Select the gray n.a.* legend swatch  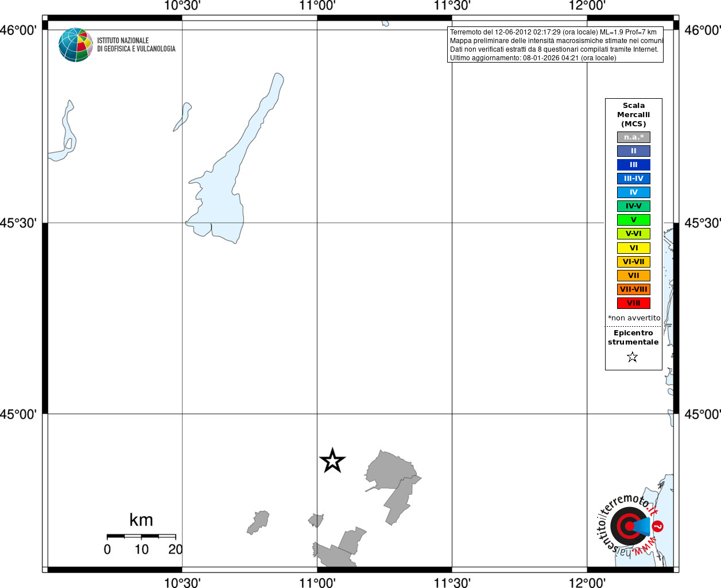click(634, 137)
